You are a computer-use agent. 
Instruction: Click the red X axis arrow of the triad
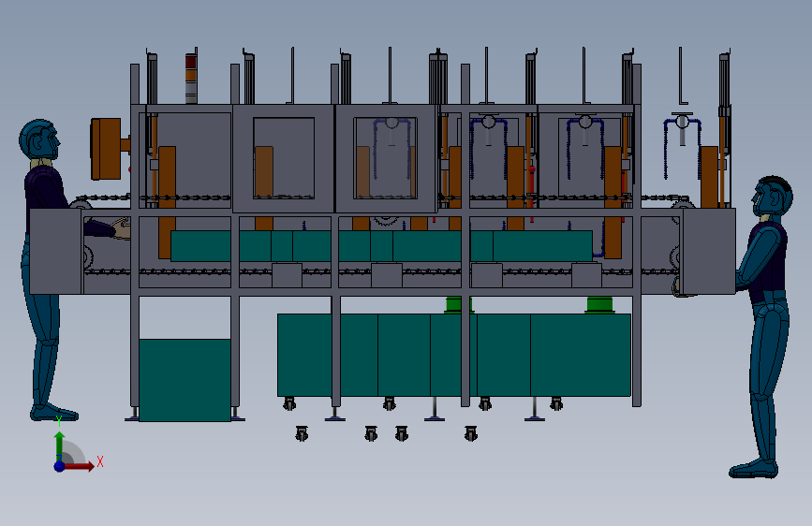pos(80,466)
